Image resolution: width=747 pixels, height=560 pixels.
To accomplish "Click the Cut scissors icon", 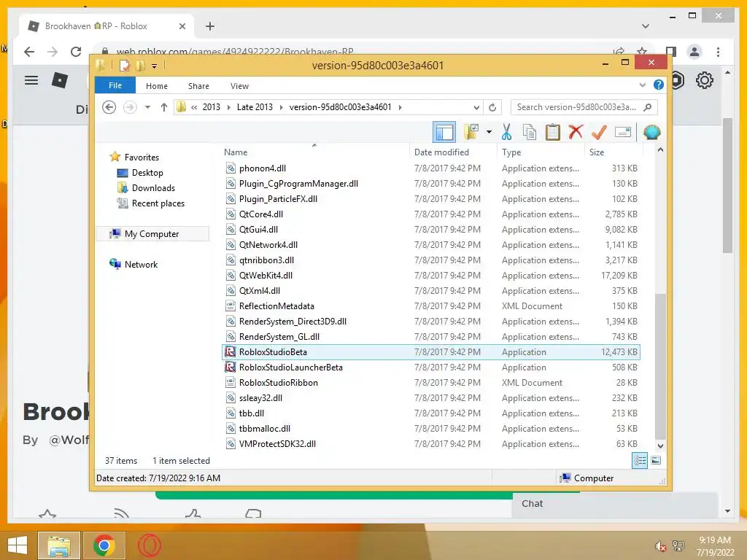I will tap(506, 132).
